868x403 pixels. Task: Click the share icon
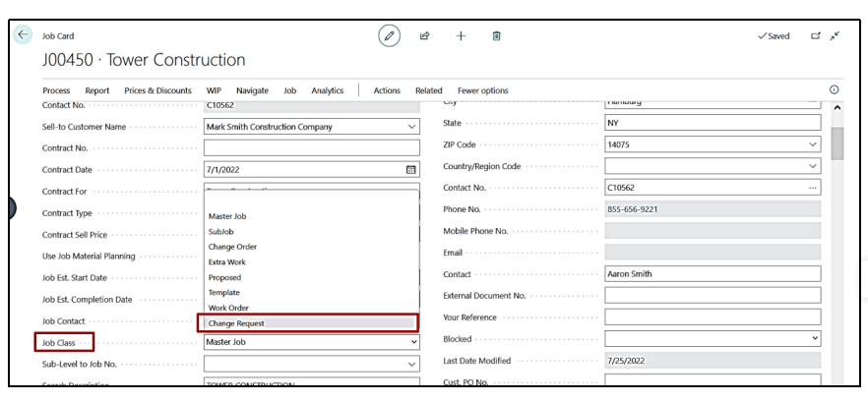(424, 36)
